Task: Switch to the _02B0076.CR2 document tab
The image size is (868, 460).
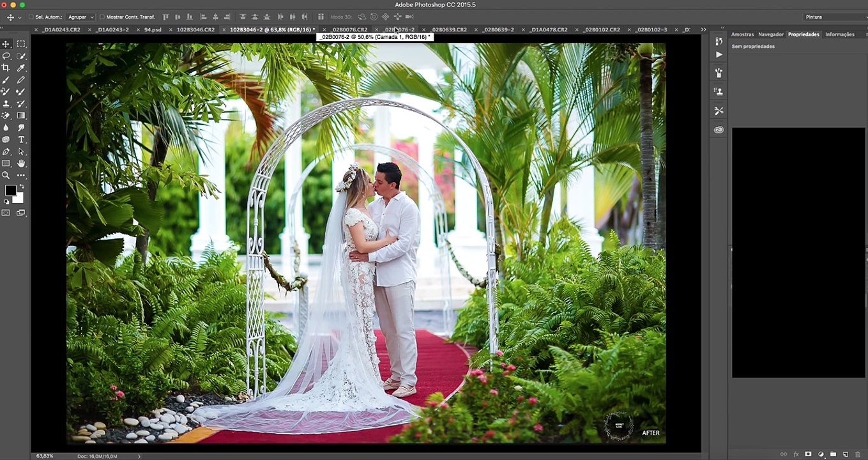Action: click(350, 29)
